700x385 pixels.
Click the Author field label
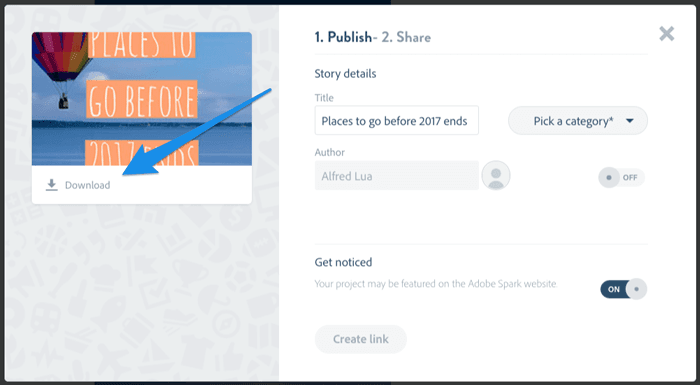[x=329, y=152]
